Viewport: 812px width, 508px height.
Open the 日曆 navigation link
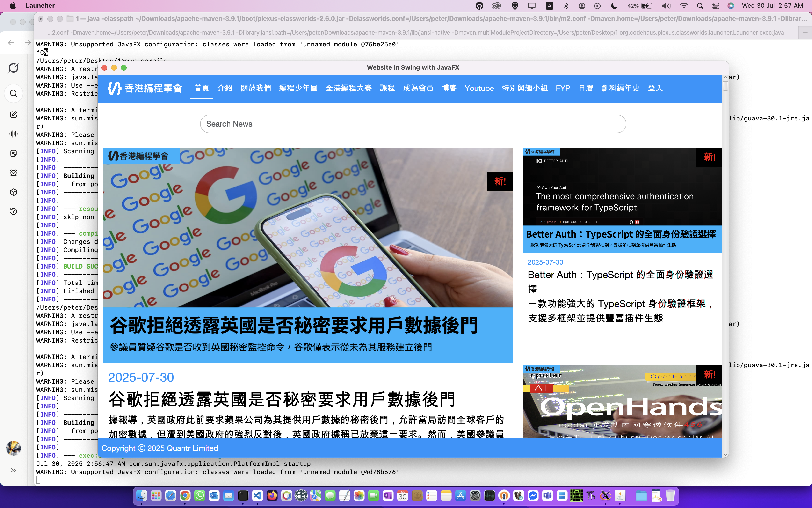pyautogui.click(x=586, y=88)
